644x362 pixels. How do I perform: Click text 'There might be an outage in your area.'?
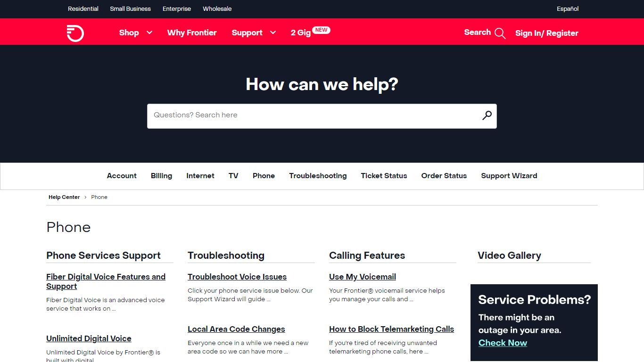tap(520, 323)
